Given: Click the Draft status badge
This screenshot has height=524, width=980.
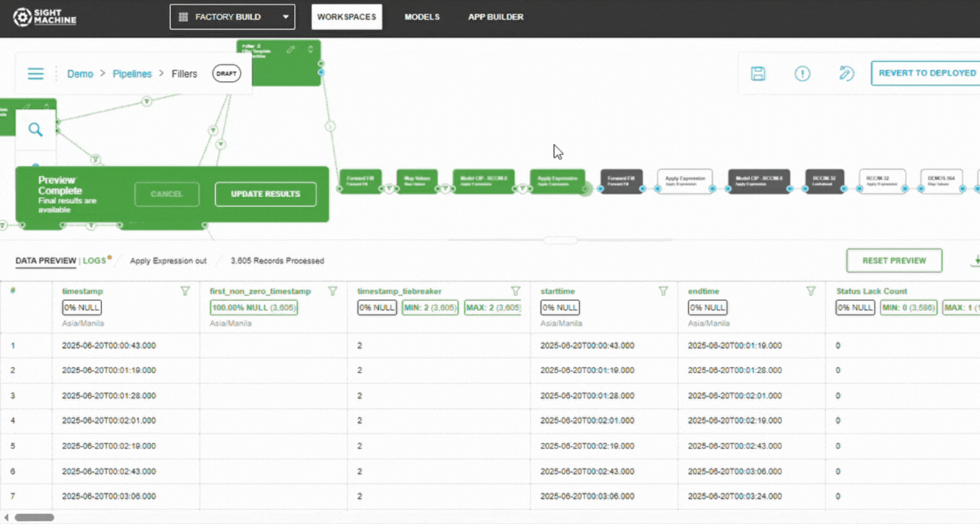Looking at the screenshot, I should click(x=226, y=73).
